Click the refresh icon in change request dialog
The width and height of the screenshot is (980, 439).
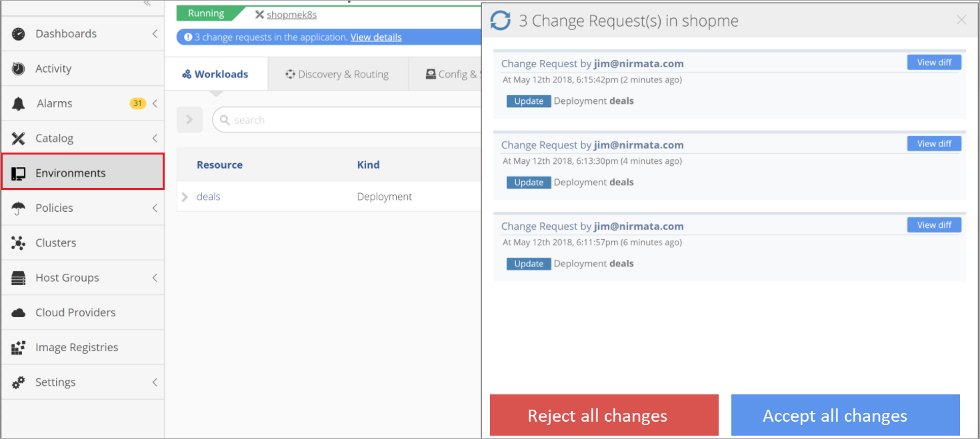tap(500, 21)
